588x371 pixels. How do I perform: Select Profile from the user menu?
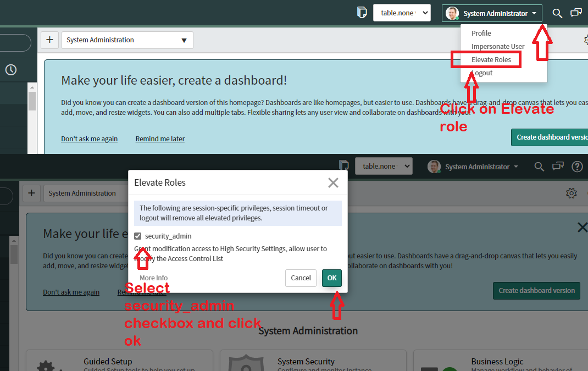[481, 33]
